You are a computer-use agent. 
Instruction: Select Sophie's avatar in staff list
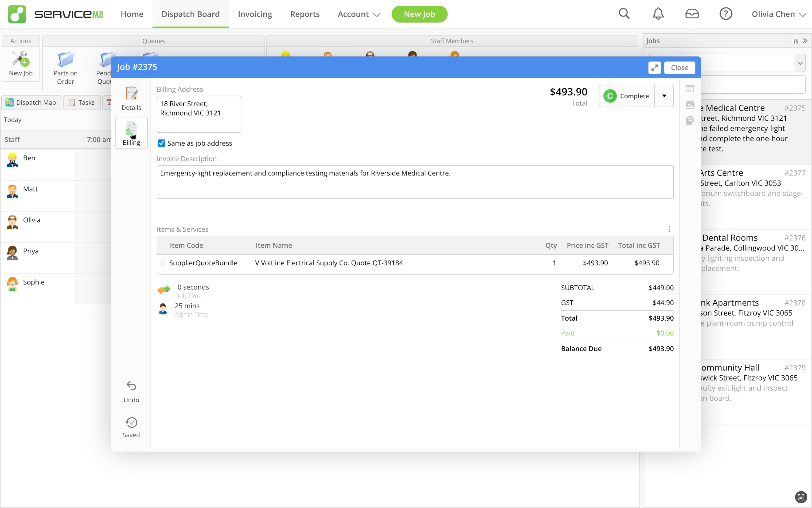click(x=12, y=284)
